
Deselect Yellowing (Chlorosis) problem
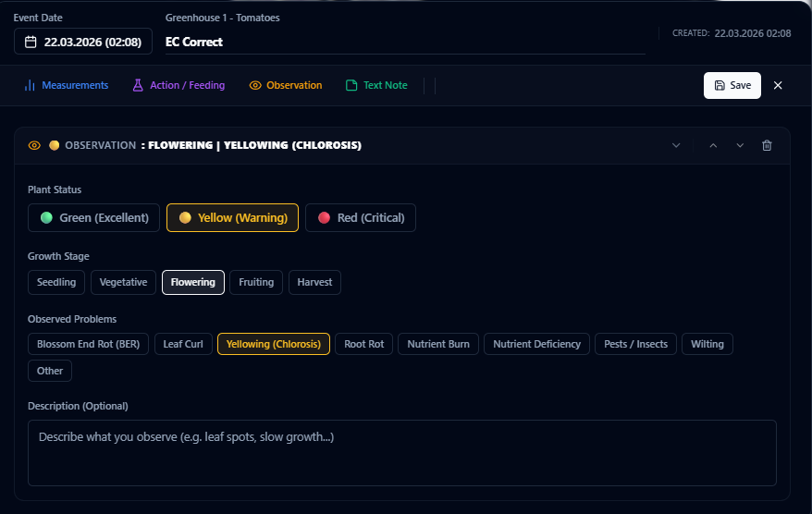[274, 344]
